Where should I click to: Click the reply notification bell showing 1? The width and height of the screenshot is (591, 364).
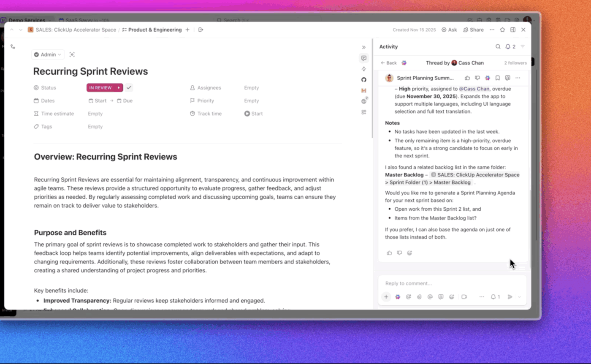[x=495, y=297]
